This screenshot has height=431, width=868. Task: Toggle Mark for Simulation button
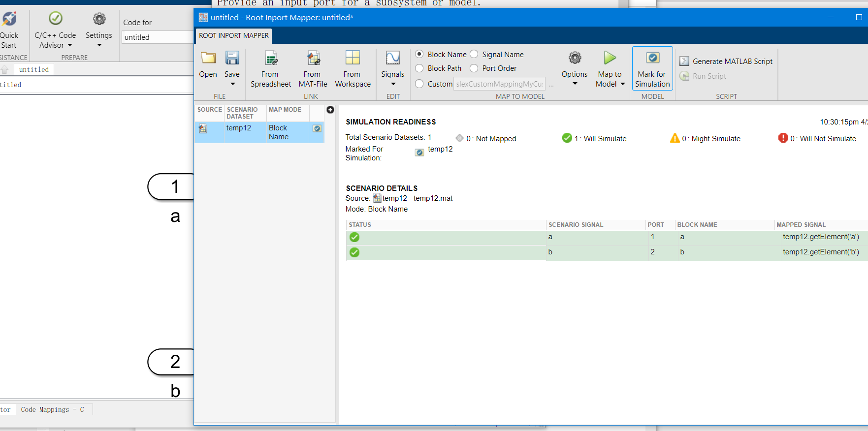(x=652, y=68)
